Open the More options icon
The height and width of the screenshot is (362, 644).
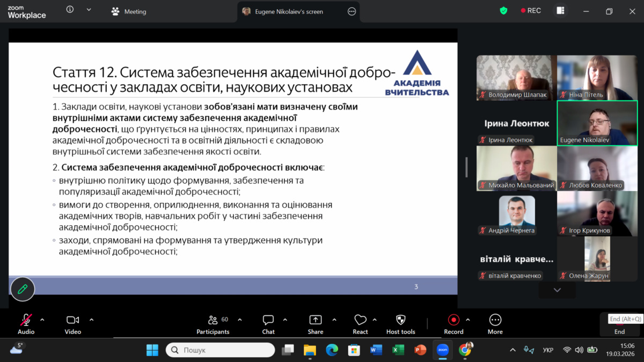(x=495, y=320)
